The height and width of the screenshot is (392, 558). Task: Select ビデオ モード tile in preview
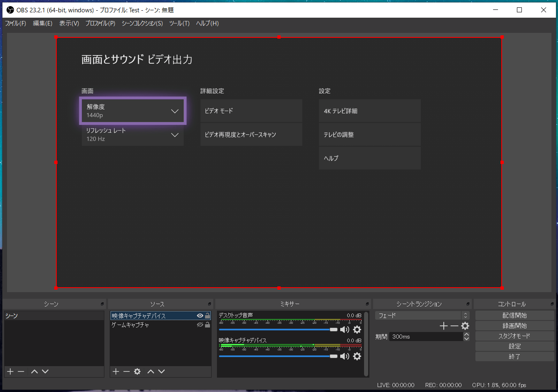pyautogui.click(x=251, y=111)
